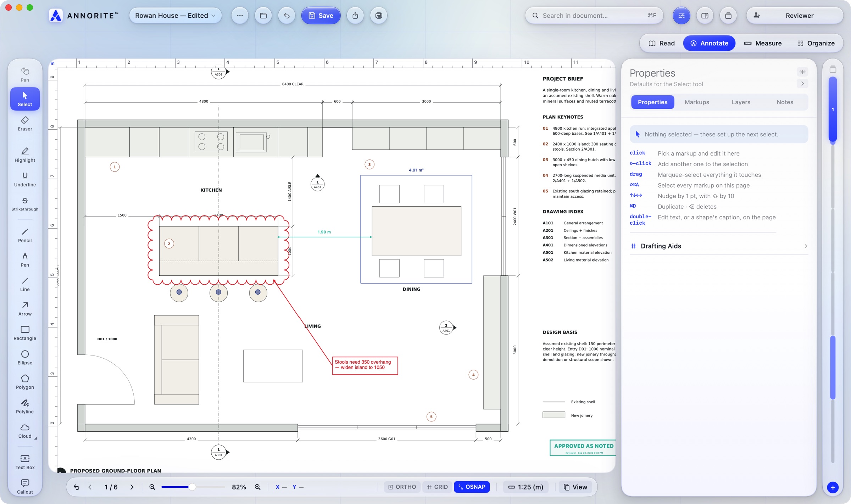
Task: Toggle the side panel layout icon
Action: click(705, 16)
